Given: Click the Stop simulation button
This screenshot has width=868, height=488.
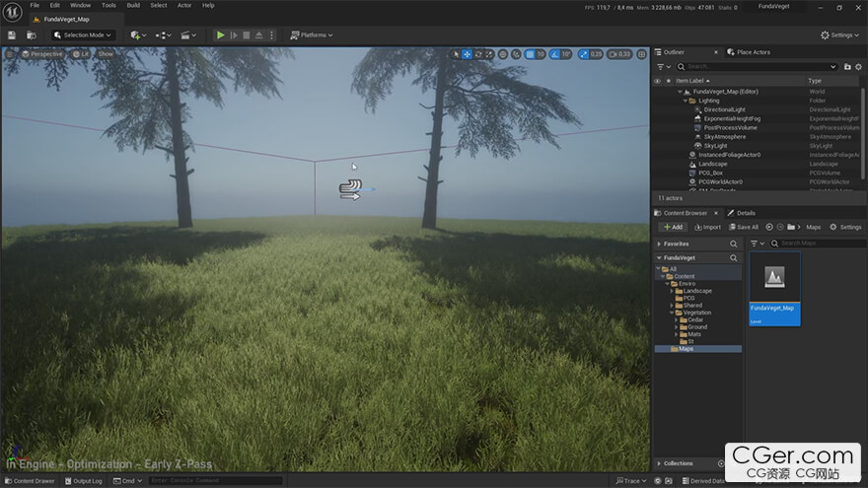Looking at the screenshot, I should coord(247,35).
